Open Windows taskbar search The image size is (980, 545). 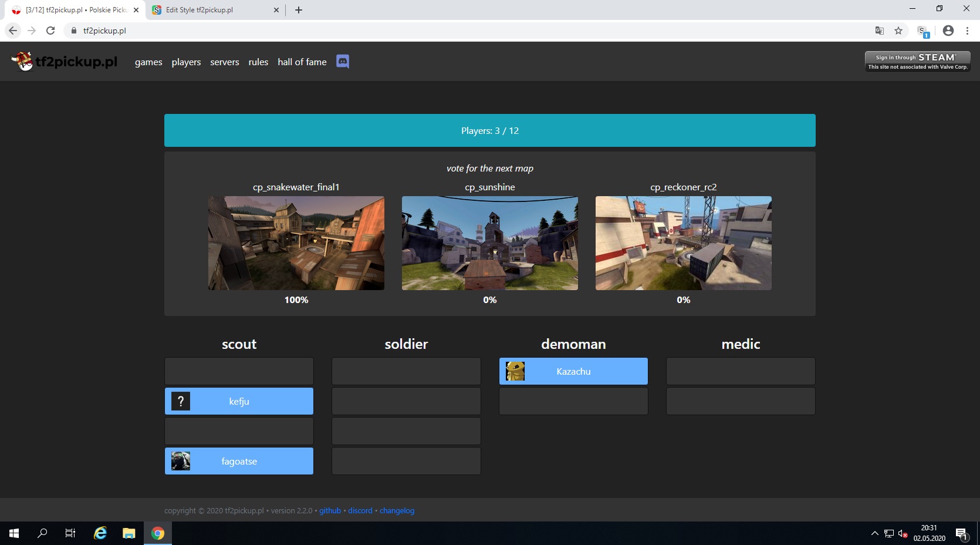point(42,533)
